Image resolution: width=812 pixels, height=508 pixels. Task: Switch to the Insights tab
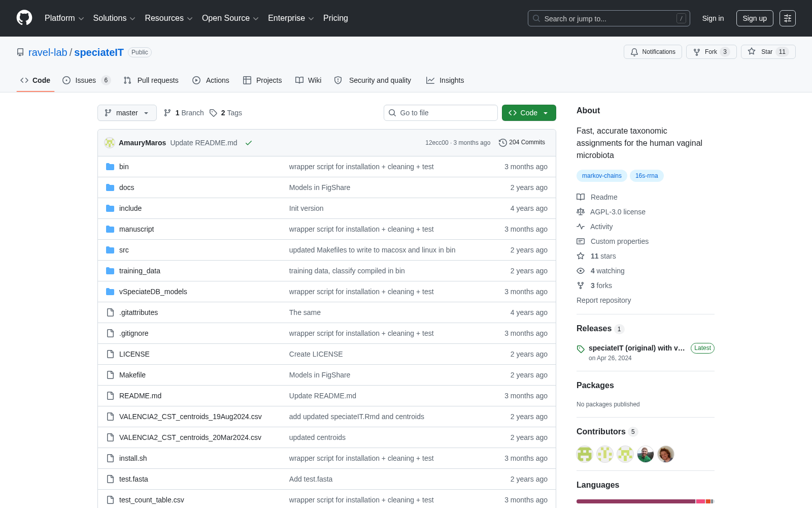point(445,80)
